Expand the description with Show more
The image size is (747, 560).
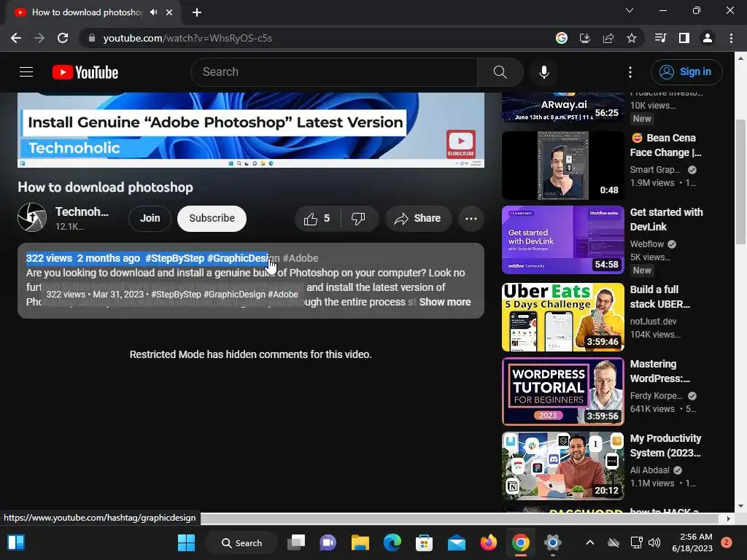tap(445, 302)
